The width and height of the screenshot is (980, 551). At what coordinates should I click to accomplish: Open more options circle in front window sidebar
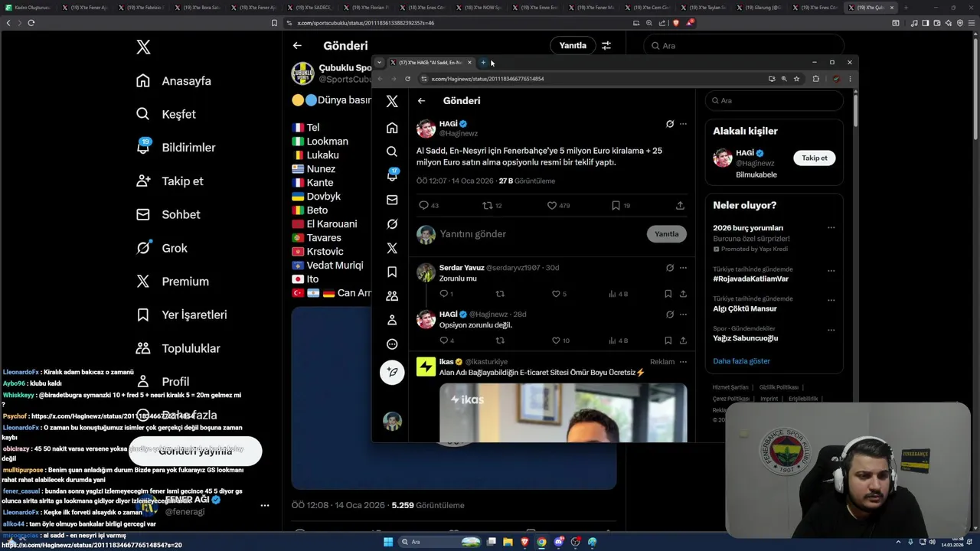[392, 344]
